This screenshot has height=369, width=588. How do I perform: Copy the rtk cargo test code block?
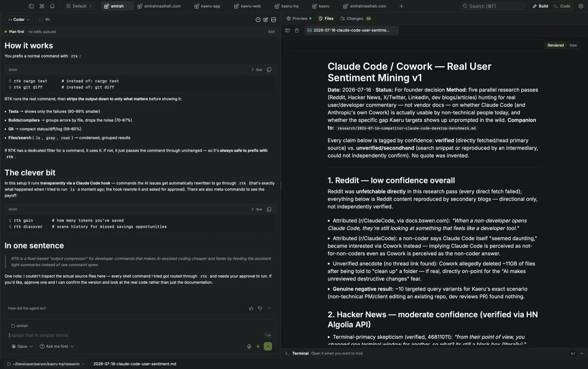click(x=269, y=70)
